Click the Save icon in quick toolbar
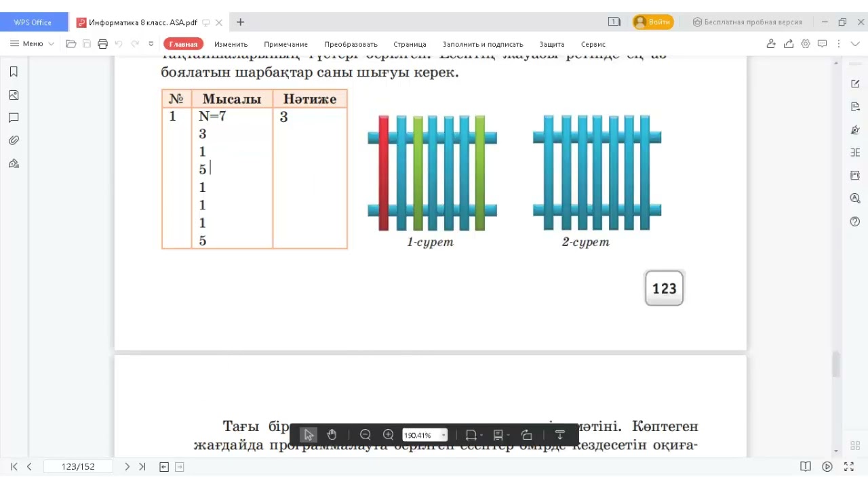Screen dimensions: 868x488 (x=87, y=44)
